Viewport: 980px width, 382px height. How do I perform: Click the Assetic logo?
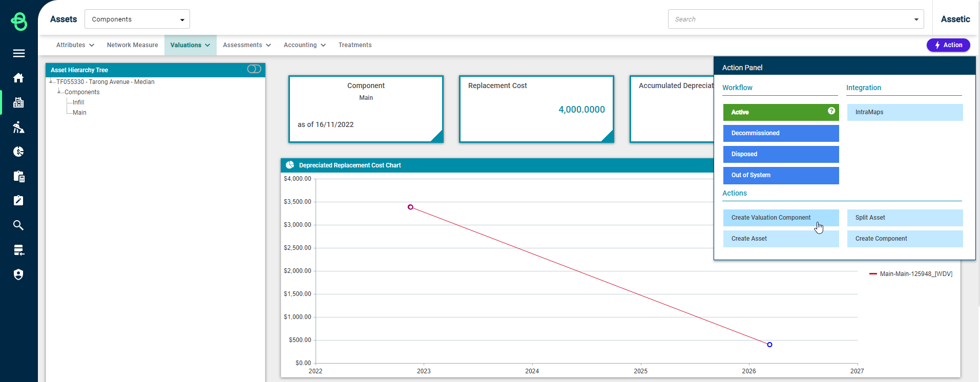(x=19, y=22)
